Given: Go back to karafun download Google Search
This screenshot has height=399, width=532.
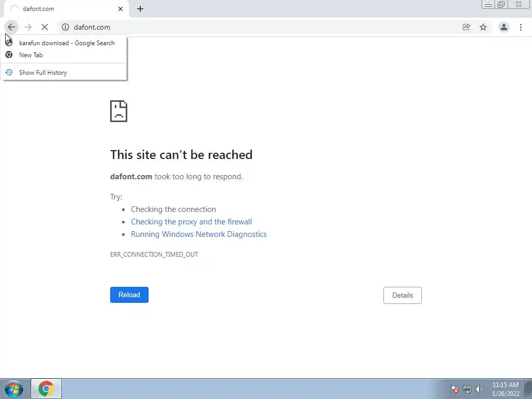Looking at the screenshot, I should pos(63,43).
